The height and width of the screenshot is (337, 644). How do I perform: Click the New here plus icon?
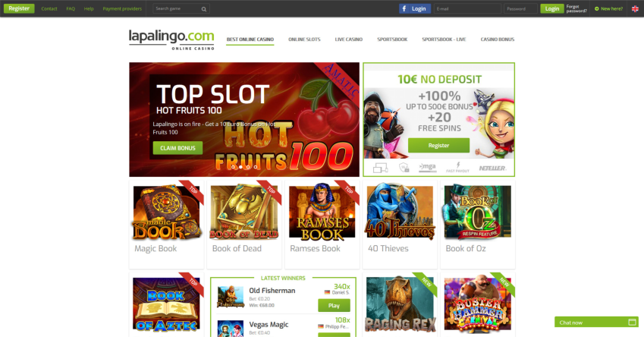point(597,8)
